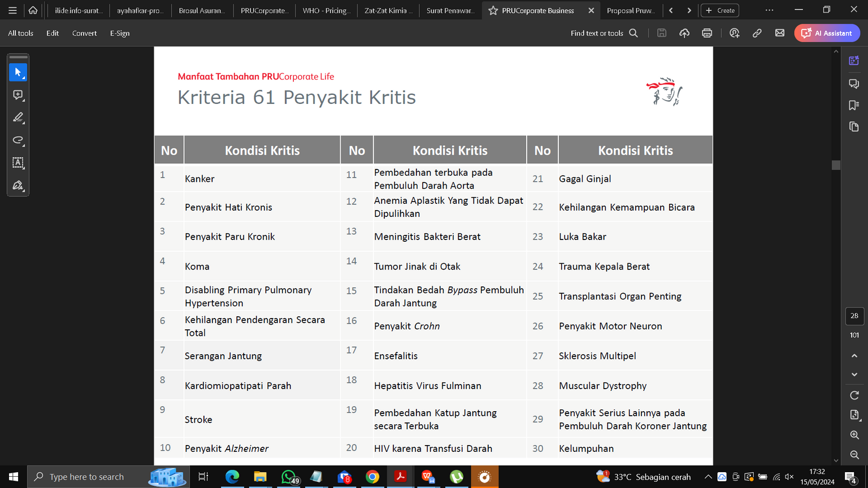
Task: Click the weather 33°C Sebagian cerah widget
Action: tap(644, 477)
